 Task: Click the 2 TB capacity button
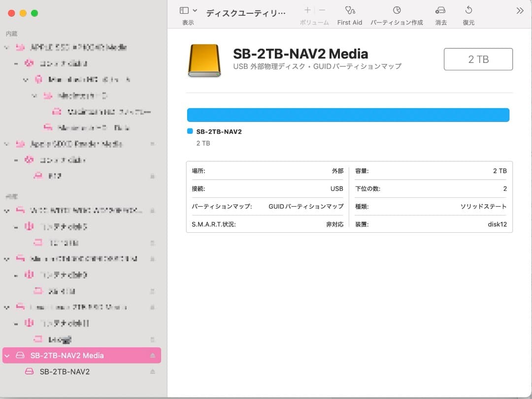(478, 59)
